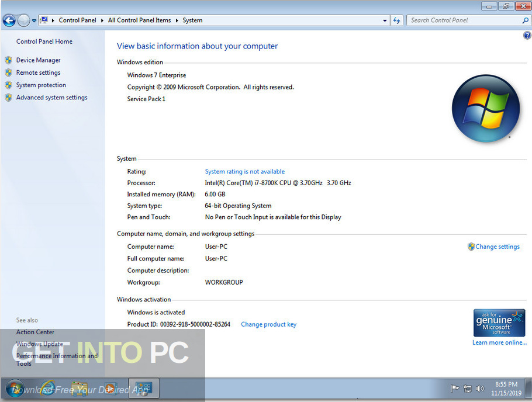Open Windows Update under See also

point(39,344)
